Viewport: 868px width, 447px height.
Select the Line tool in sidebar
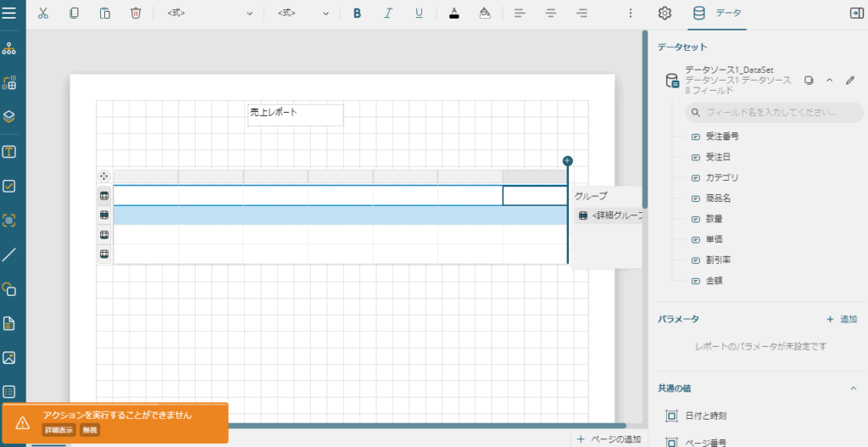10,254
